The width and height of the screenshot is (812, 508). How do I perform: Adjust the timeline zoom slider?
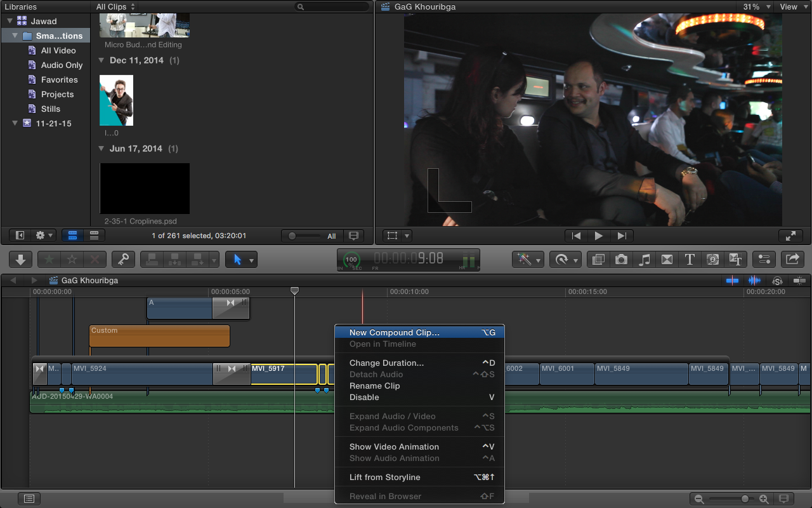[x=745, y=499]
